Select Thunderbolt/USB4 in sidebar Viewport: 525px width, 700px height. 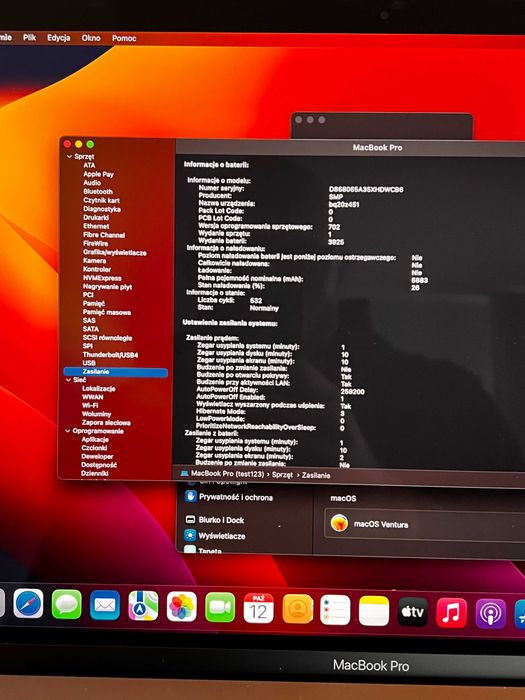pos(110,355)
